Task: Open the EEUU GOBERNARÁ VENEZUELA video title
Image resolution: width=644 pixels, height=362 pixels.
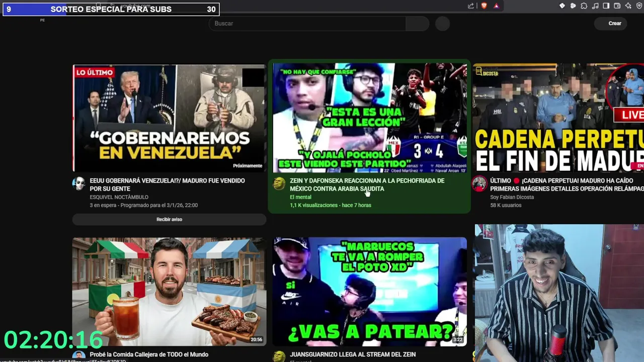Action: (x=167, y=185)
